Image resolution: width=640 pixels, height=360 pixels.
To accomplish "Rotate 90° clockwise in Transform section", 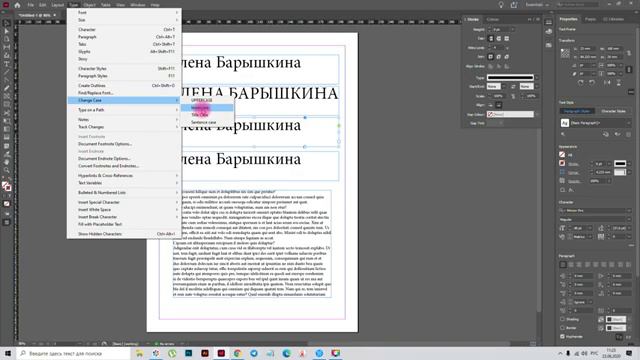I will coord(580,82).
